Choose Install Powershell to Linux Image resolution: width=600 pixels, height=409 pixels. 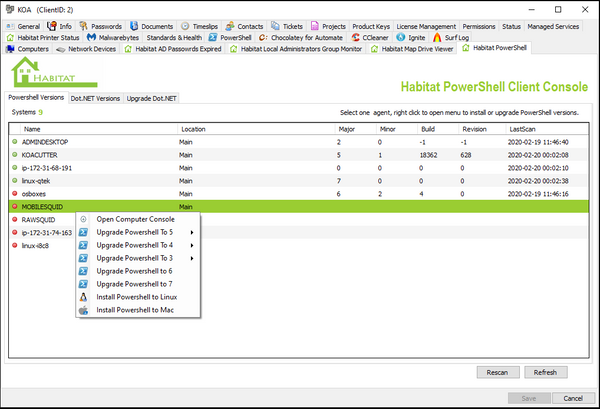tap(137, 297)
